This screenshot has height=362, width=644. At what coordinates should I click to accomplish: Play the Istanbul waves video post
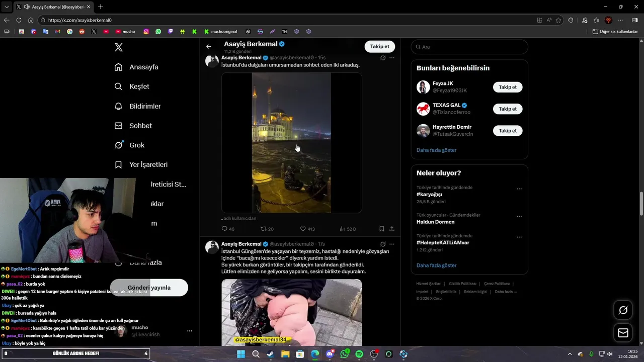tap(292, 143)
